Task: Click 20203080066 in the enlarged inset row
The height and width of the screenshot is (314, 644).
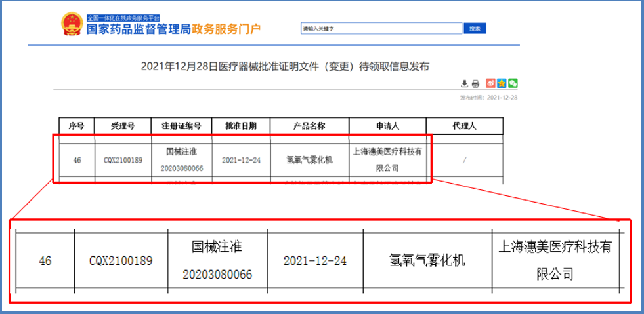Action: click(x=217, y=275)
